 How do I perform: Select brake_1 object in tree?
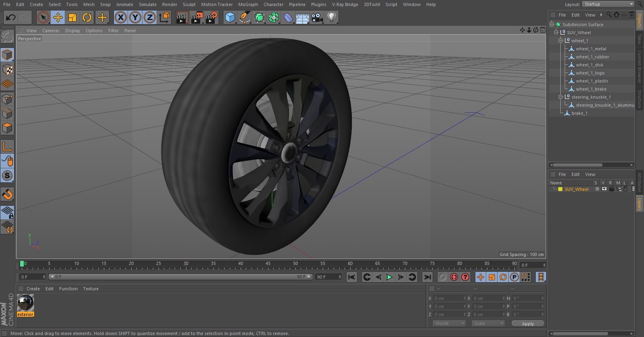[579, 113]
